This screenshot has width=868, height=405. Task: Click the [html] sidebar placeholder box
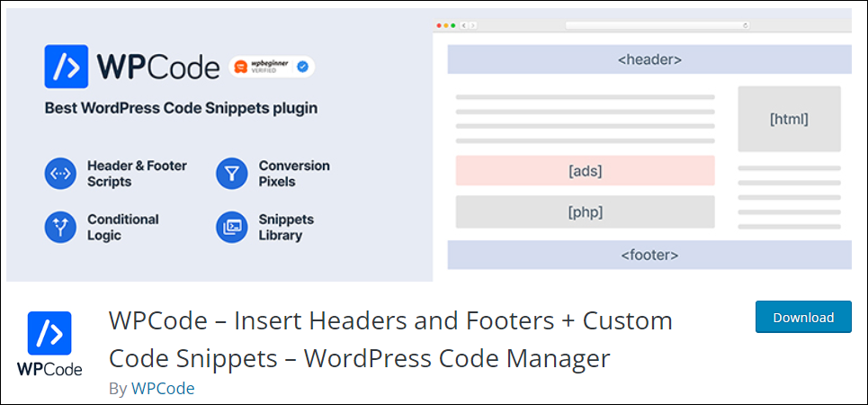[790, 119]
